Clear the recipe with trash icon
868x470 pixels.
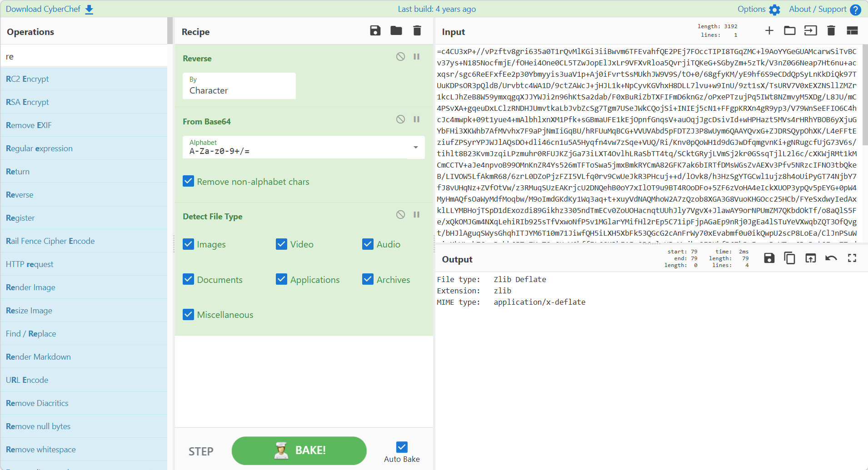[417, 31]
